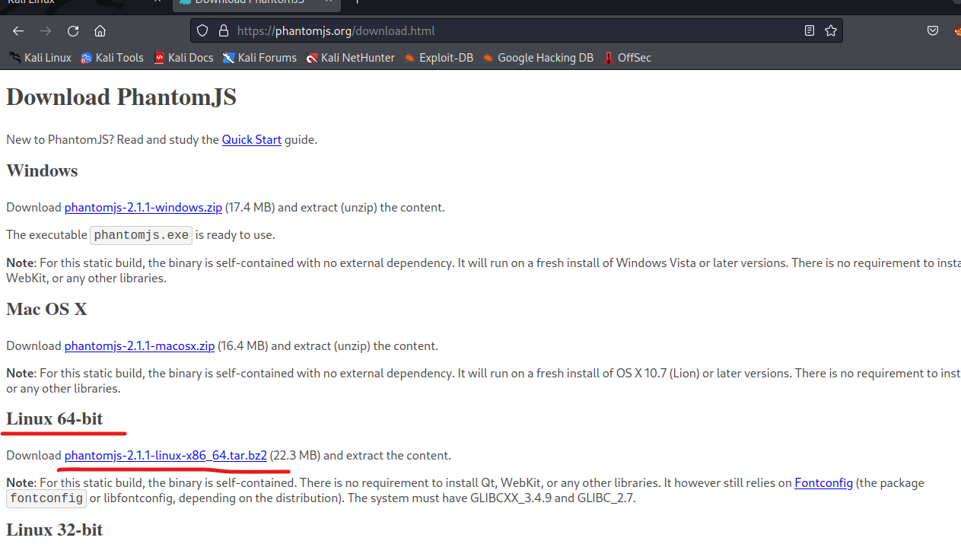Open Kali Forums bookmark
This screenshot has width=961, height=560.
(259, 58)
